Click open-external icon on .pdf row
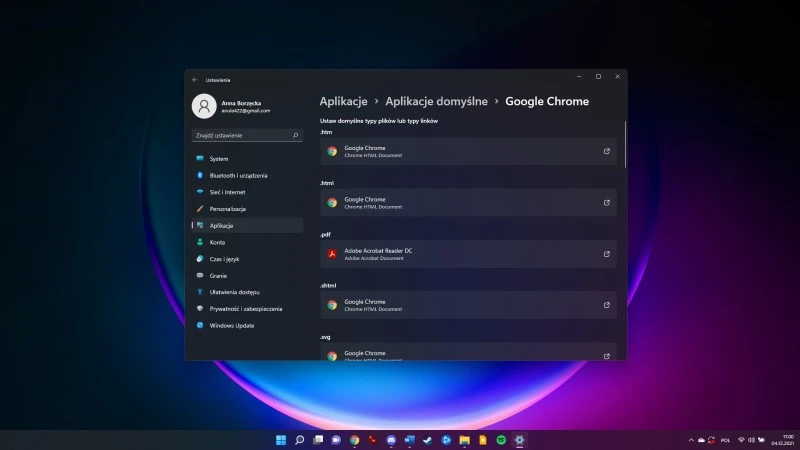This screenshot has width=800, height=450. point(607,254)
